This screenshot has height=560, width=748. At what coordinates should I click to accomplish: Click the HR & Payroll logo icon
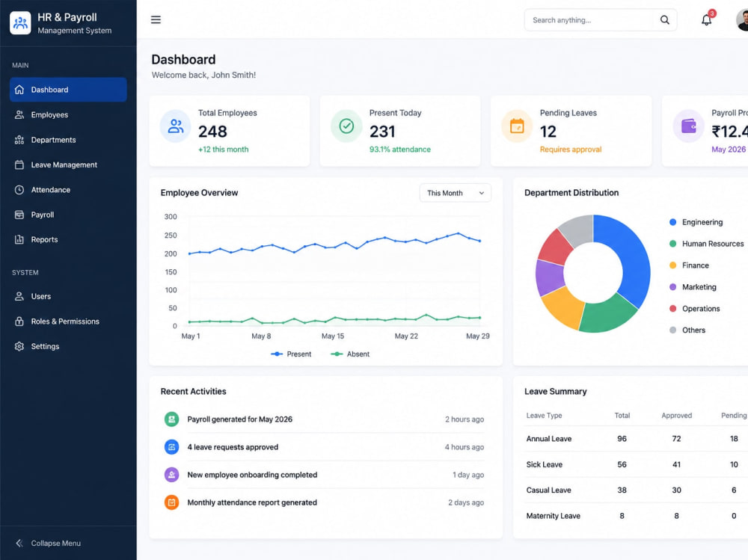(x=20, y=23)
